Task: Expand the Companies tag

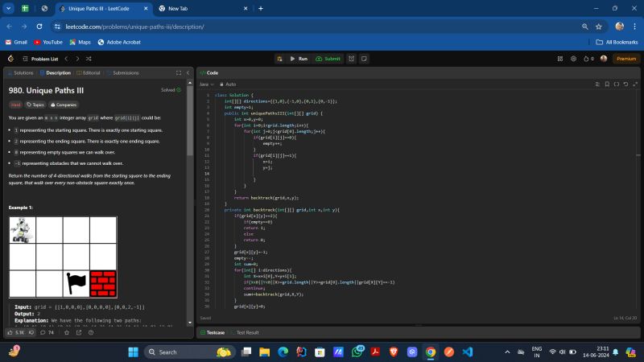Action: [x=64, y=105]
